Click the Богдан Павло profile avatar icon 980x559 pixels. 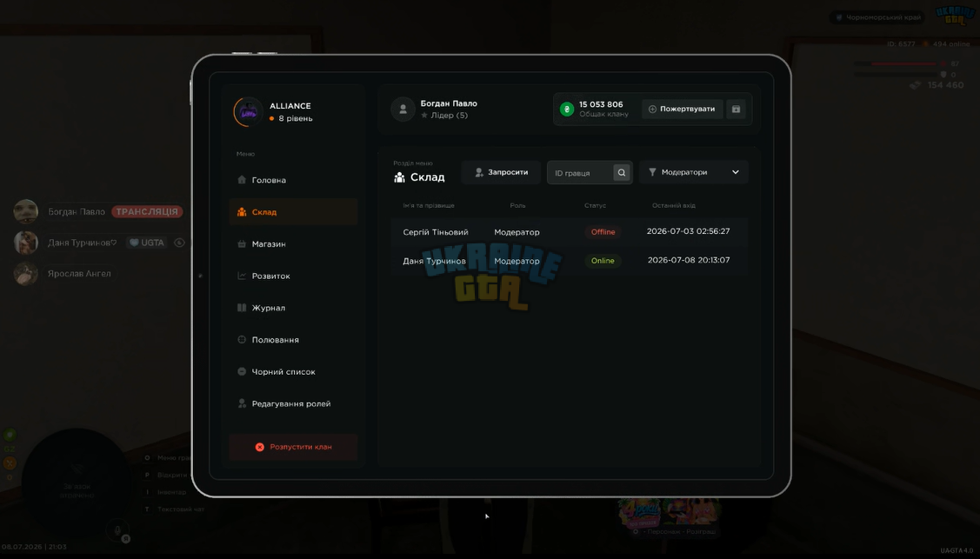(x=403, y=110)
